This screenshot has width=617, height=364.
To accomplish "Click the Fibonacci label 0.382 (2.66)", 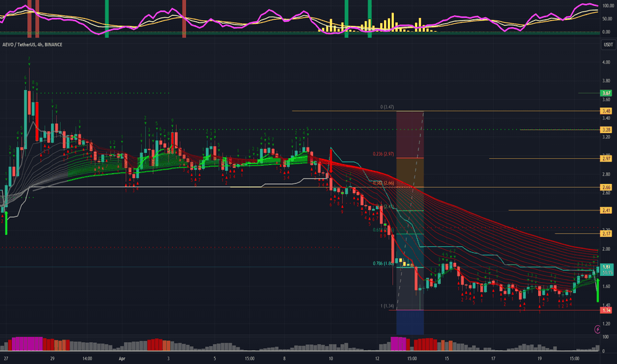I will pos(383,183).
